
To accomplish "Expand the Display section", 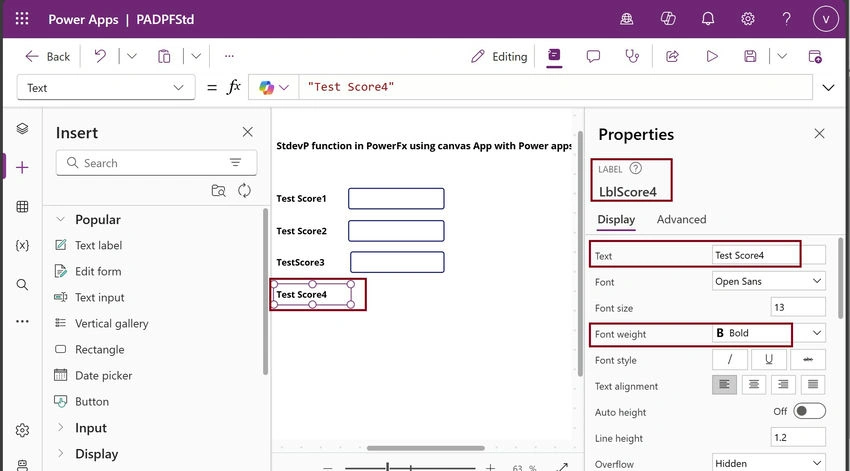I will click(61, 453).
